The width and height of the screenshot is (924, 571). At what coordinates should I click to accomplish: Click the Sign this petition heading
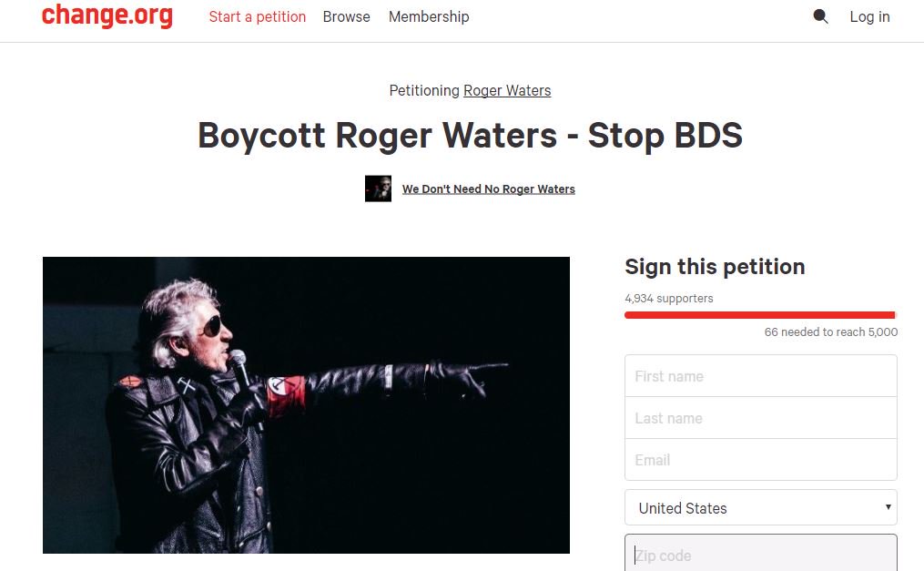[715, 267]
